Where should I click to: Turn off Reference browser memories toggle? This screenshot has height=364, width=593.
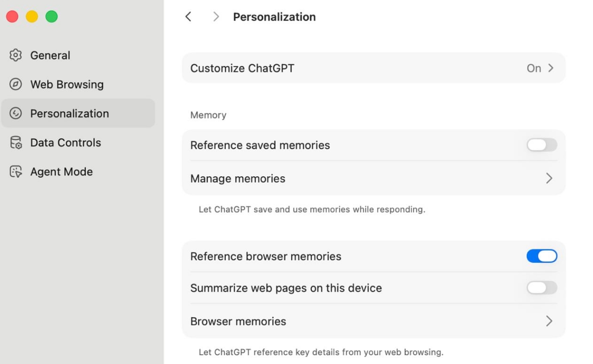click(x=542, y=256)
